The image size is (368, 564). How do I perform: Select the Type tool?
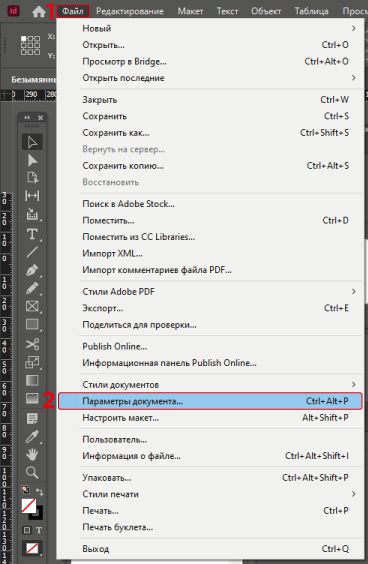32,234
